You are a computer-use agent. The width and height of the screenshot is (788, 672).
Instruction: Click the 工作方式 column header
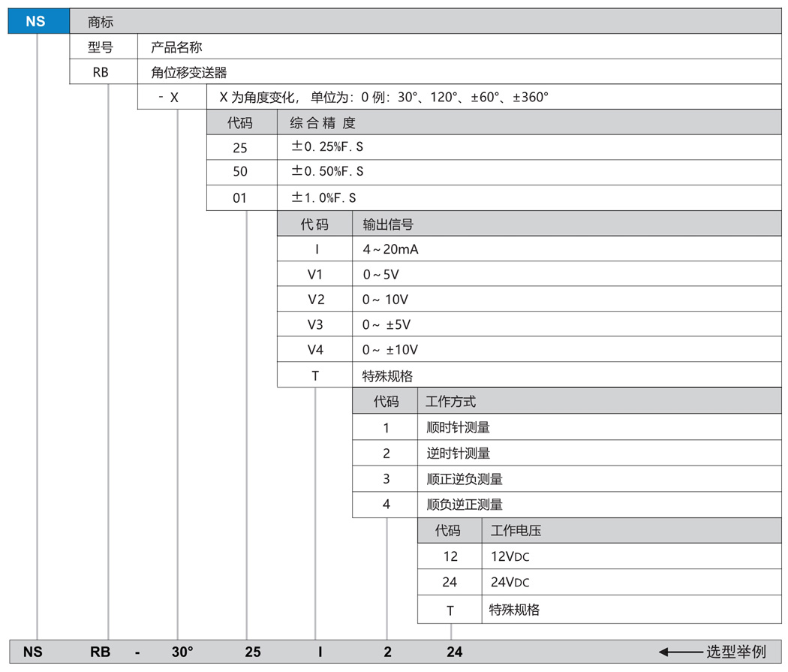pyautogui.click(x=450, y=402)
